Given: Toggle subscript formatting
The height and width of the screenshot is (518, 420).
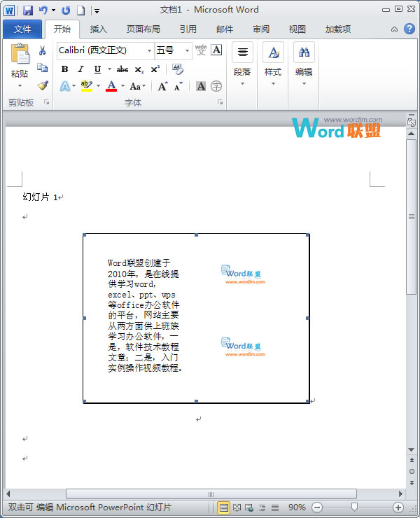Looking at the screenshot, I should (139, 70).
